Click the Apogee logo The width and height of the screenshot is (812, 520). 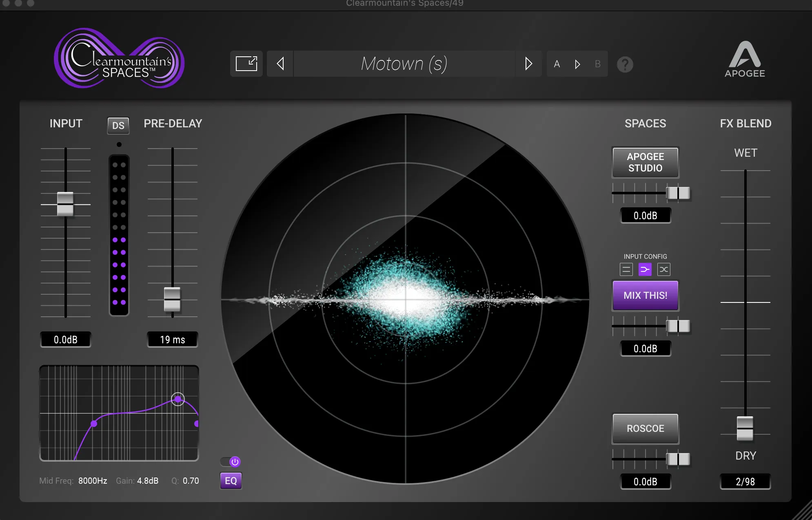745,59
